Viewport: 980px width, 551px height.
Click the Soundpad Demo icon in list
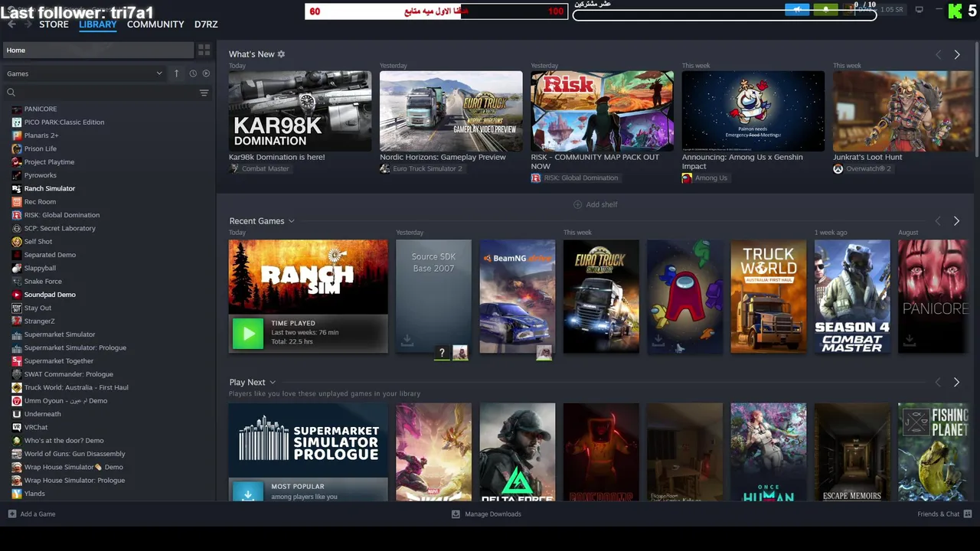point(17,295)
